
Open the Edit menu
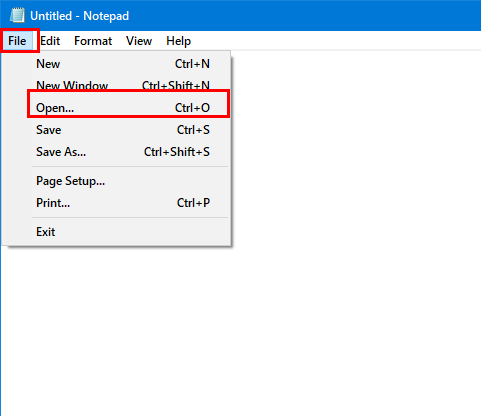click(x=50, y=41)
